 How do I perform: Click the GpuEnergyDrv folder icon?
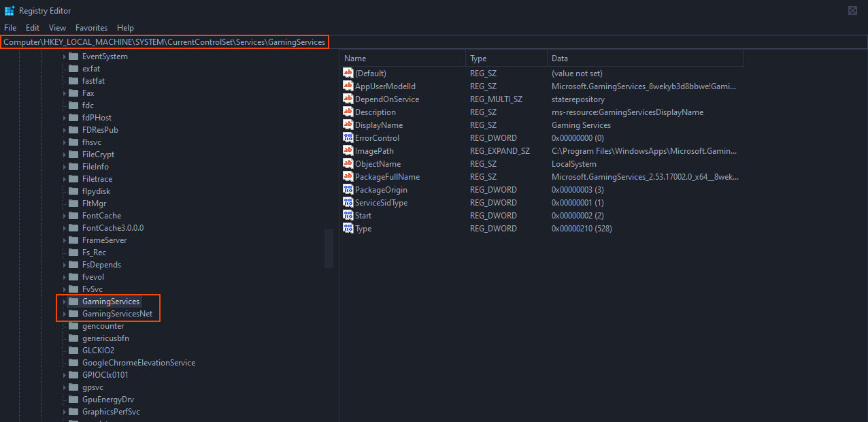point(73,400)
